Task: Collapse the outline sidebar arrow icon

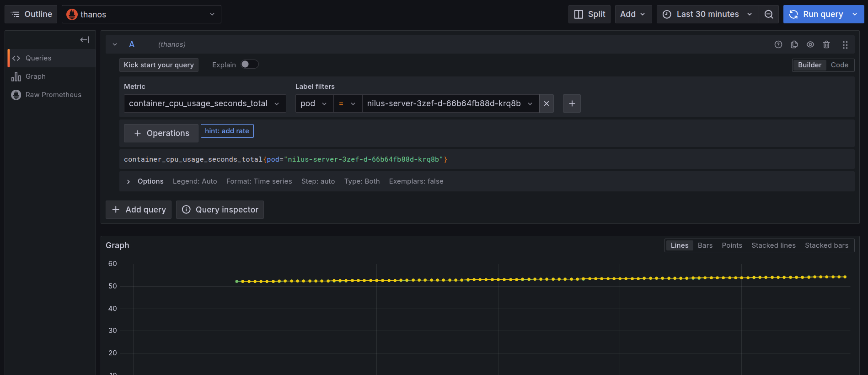Action: [85, 40]
